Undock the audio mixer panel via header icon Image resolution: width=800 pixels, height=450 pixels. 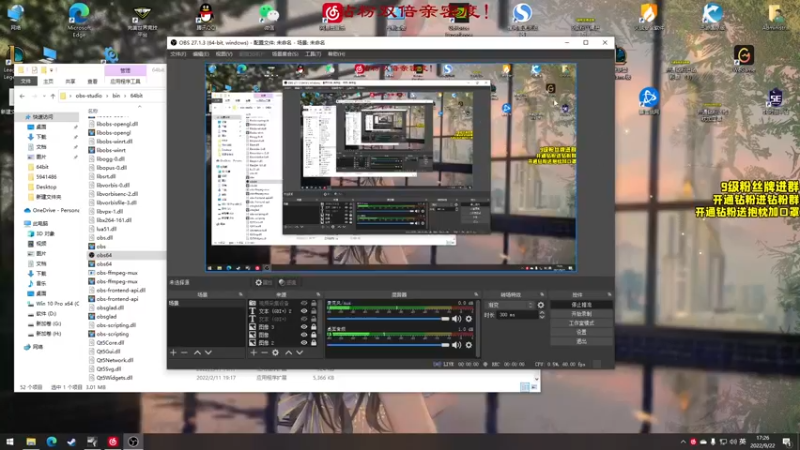point(476,294)
